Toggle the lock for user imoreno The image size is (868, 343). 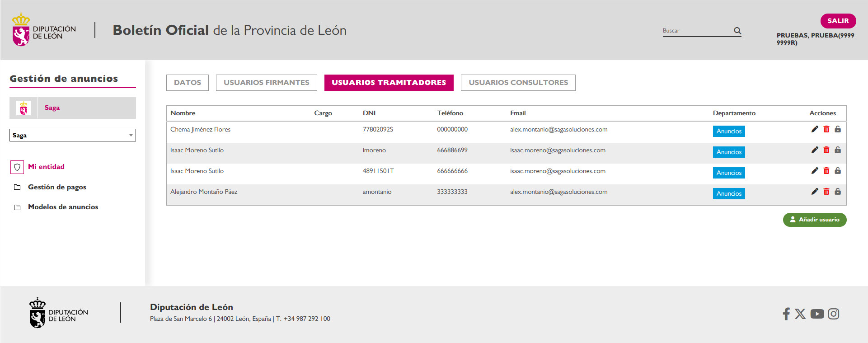point(838,150)
